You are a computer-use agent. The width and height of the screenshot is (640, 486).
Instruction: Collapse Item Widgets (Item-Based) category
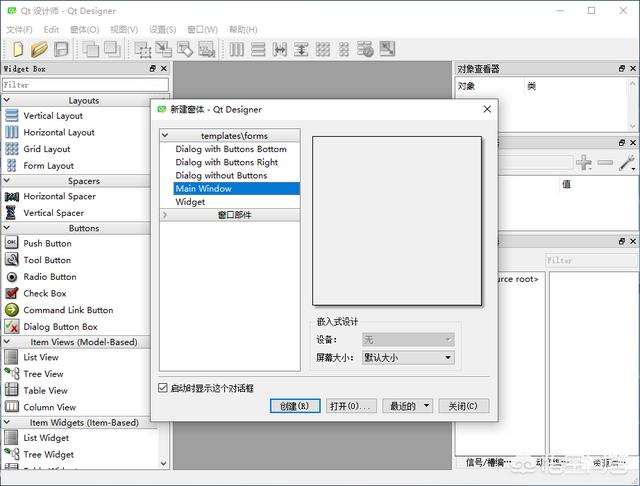click(7, 422)
